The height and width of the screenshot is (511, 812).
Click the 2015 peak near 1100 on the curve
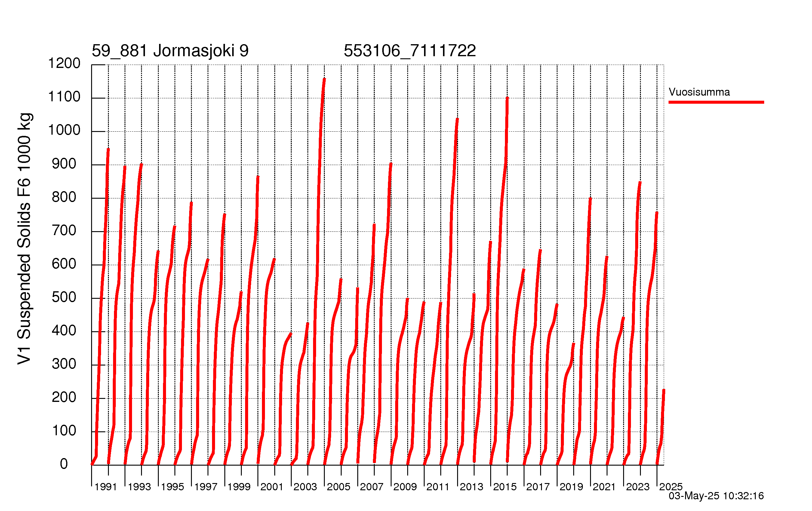[x=507, y=98]
